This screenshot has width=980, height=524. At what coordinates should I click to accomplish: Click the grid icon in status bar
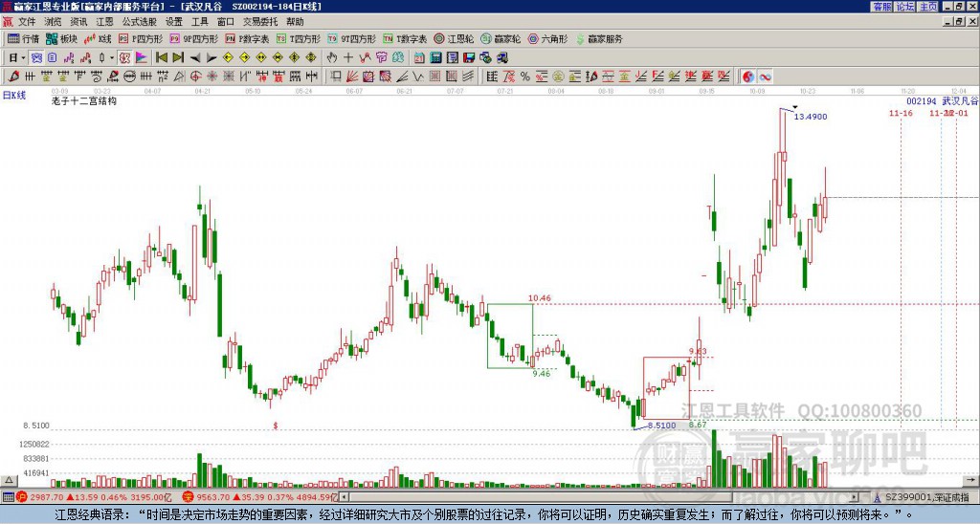pyautogui.click(x=8, y=497)
